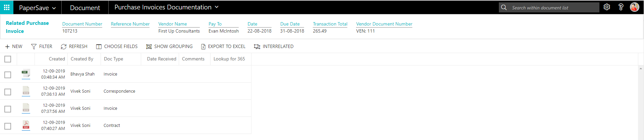Click the Vendor Name field link
Image resolution: width=644 pixels, height=140 pixels.
[173, 24]
